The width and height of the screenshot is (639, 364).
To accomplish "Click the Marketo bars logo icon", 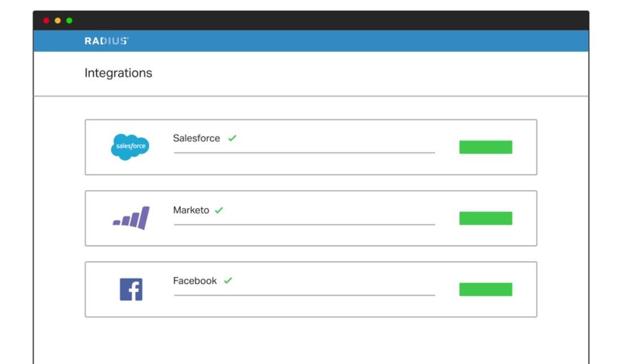I will (131, 218).
